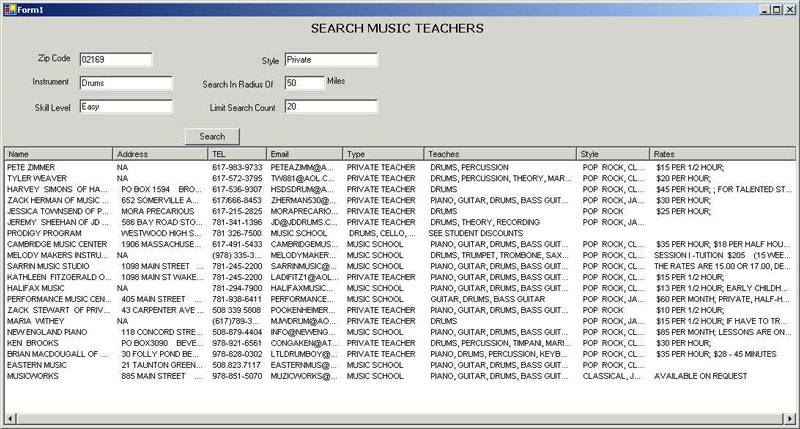Click phone number 617-983-9733
The image size is (800, 429).
click(x=237, y=167)
